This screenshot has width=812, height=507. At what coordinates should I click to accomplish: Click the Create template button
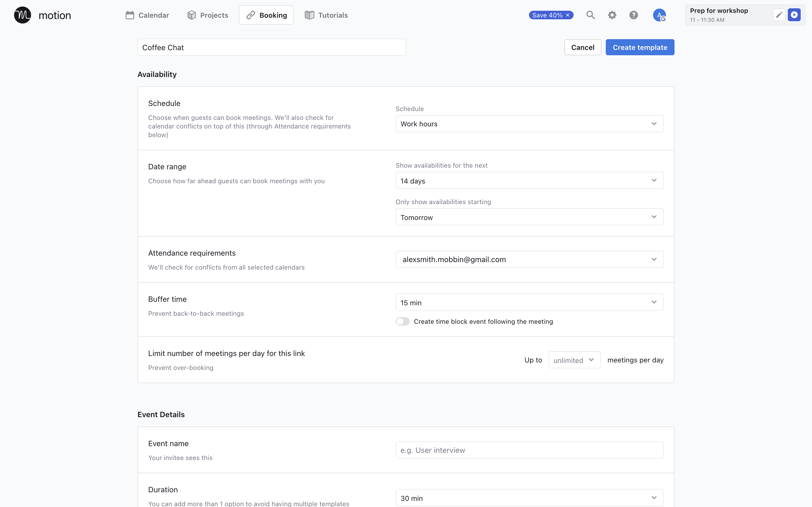640,47
